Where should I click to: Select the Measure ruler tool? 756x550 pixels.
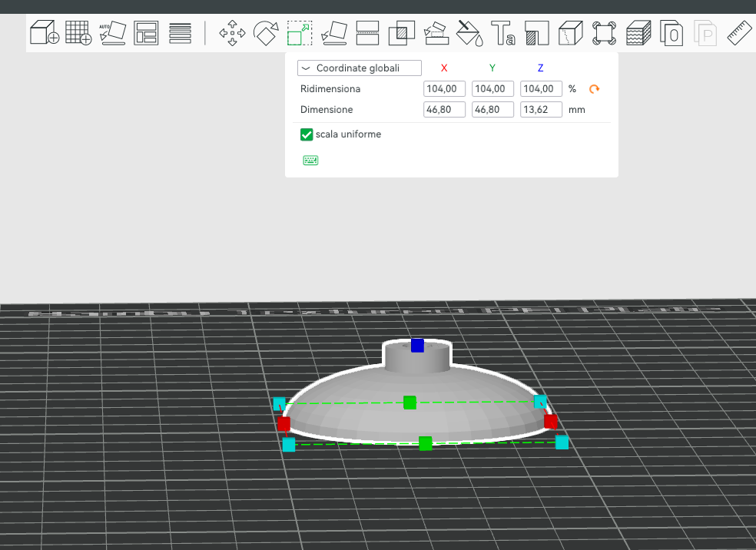click(x=739, y=33)
